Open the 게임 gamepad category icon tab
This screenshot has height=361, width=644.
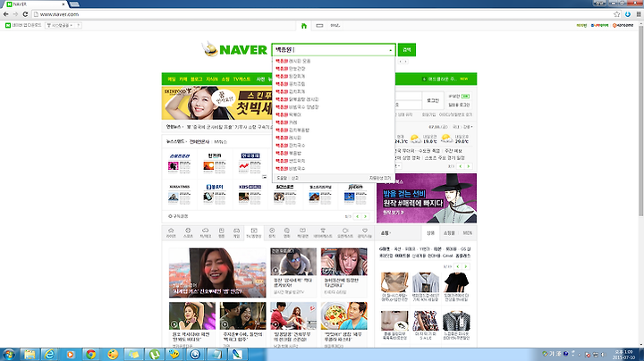pos(236,232)
